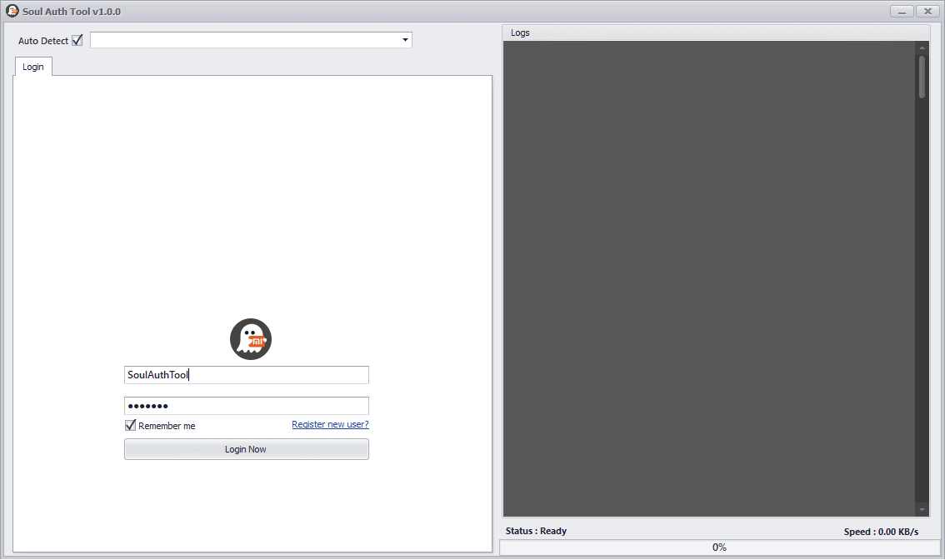Click the Speed : 0.00 KB/s readout

(x=881, y=532)
